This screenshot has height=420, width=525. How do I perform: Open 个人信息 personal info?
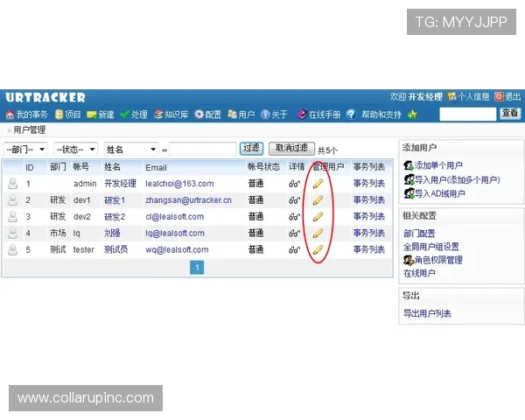pos(468,97)
